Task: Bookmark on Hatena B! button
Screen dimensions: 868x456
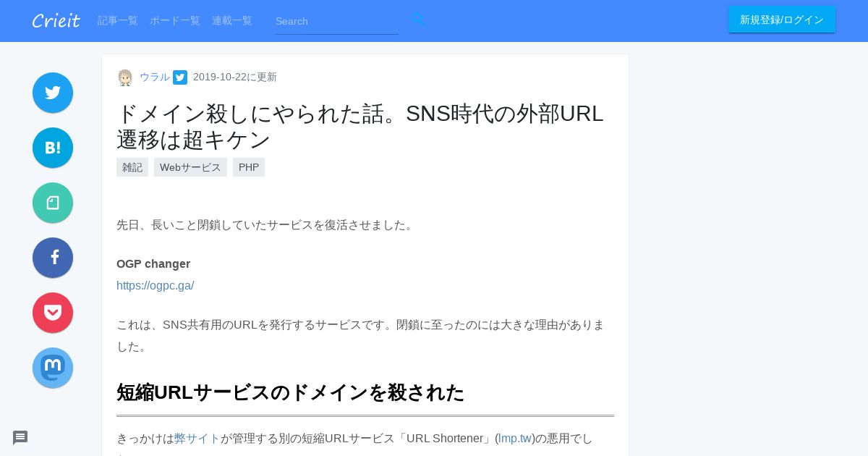Action: tap(53, 148)
